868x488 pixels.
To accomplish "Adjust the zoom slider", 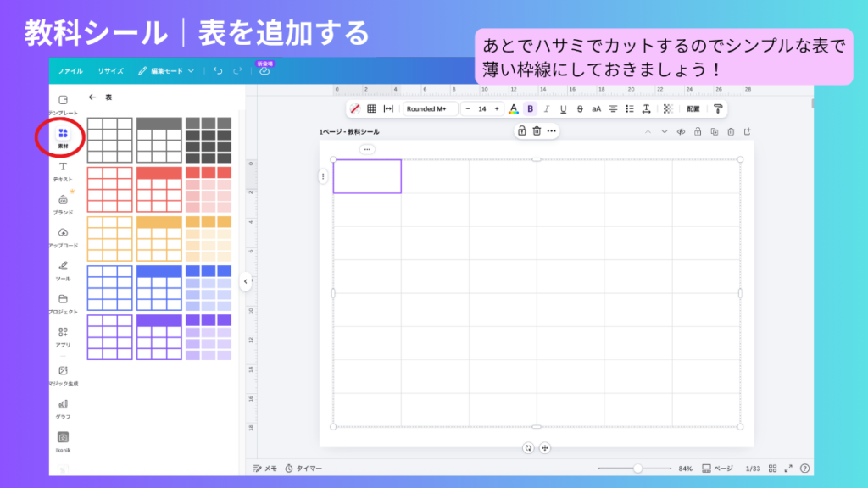I will click(638, 467).
